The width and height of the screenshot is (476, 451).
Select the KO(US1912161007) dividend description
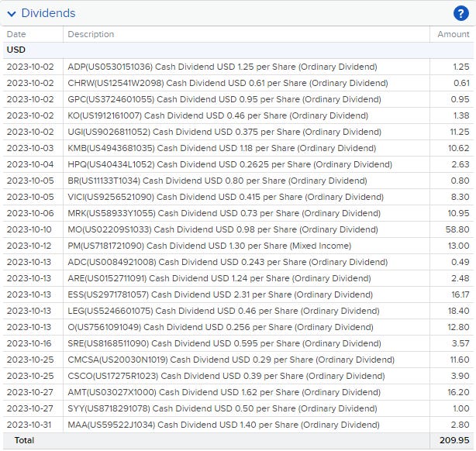coord(218,115)
